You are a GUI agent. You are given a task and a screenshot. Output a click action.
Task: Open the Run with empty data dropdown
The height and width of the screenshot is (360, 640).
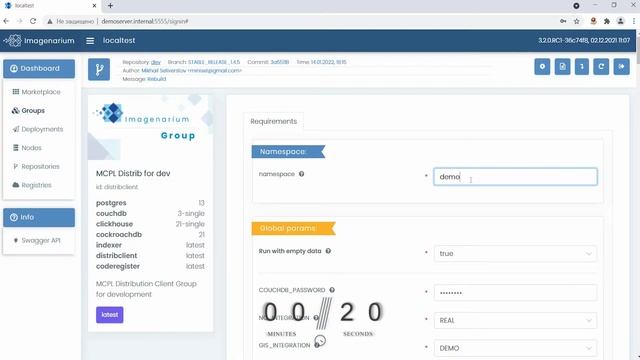[x=515, y=253]
